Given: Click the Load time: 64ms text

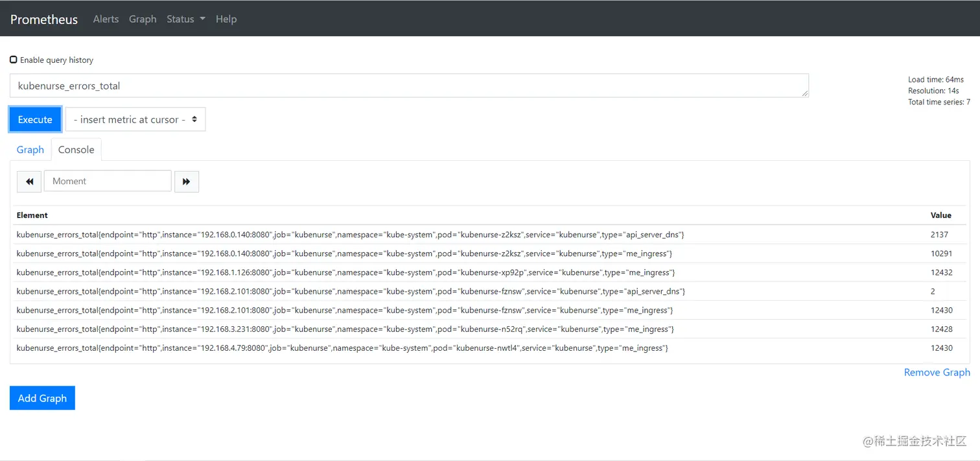Looking at the screenshot, I should pyautogui.click(x=936, y=80).
